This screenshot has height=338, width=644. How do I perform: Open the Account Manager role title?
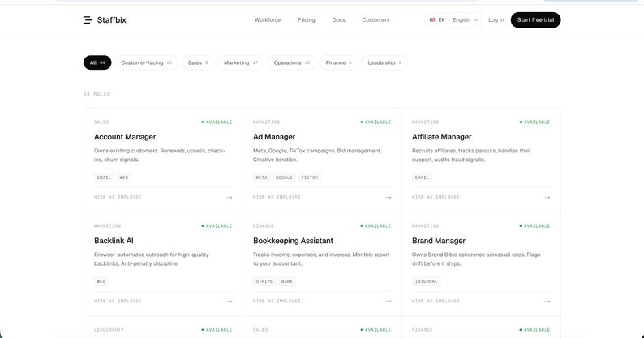(125, 137)
